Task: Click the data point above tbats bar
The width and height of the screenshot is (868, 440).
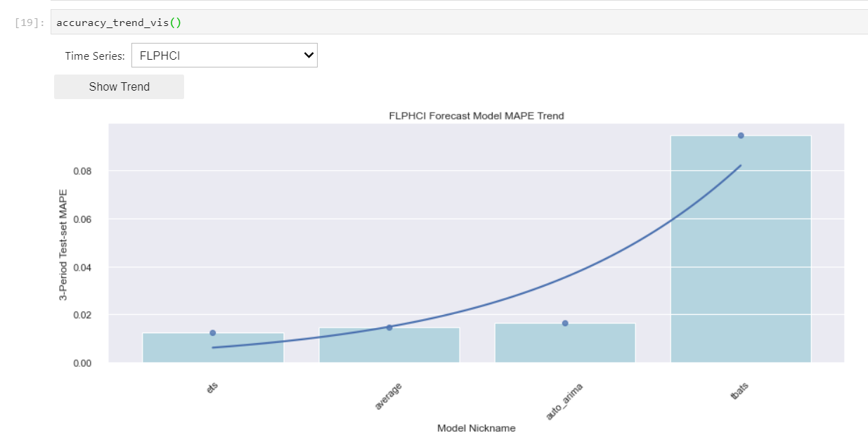Action: [x=741, y=135]
